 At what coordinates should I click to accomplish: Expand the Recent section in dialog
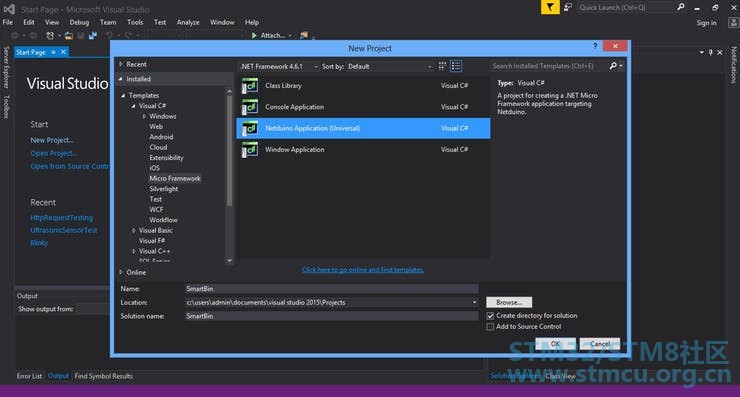point(121,64)
